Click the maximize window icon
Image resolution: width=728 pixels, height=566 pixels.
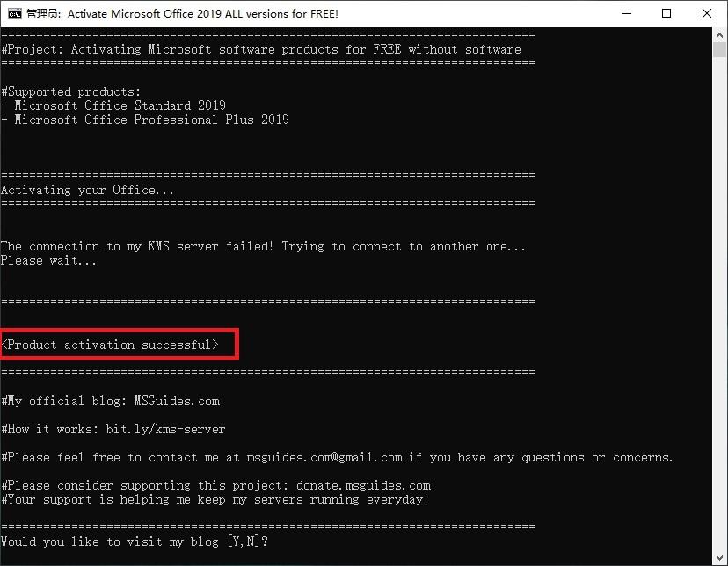click(x=666, y=13)
